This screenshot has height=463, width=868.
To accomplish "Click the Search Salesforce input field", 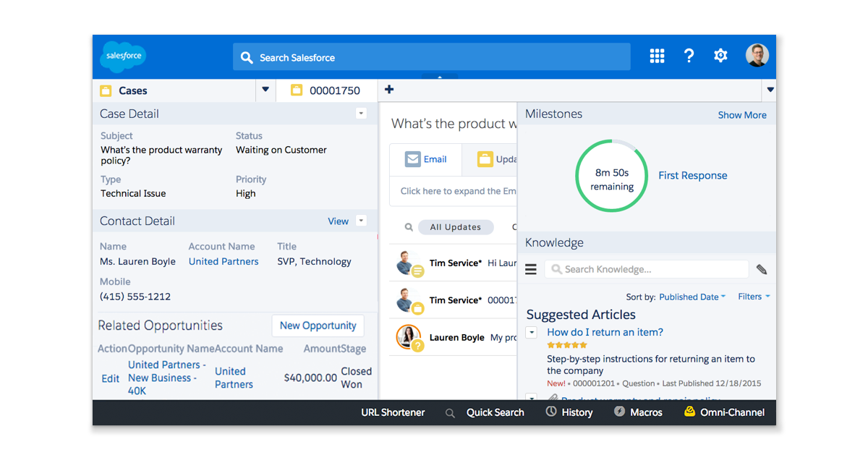I will pyautogui.click(x=432, y=57).
